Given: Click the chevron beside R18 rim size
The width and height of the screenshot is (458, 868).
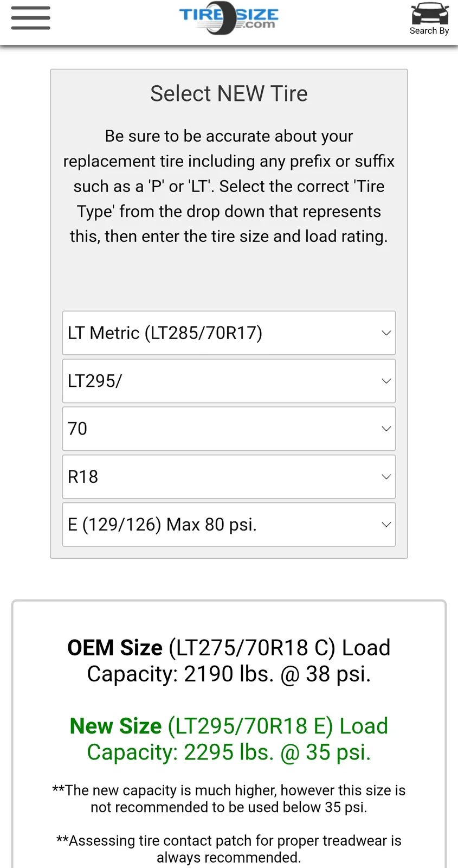Looking at the screenshot, I should (x=386, y=477).
